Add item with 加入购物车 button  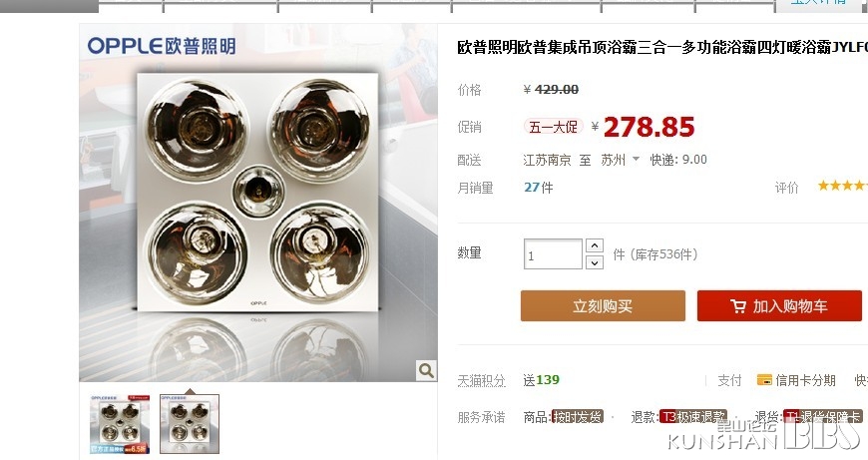pyautogui.click(x=779, y=306)
